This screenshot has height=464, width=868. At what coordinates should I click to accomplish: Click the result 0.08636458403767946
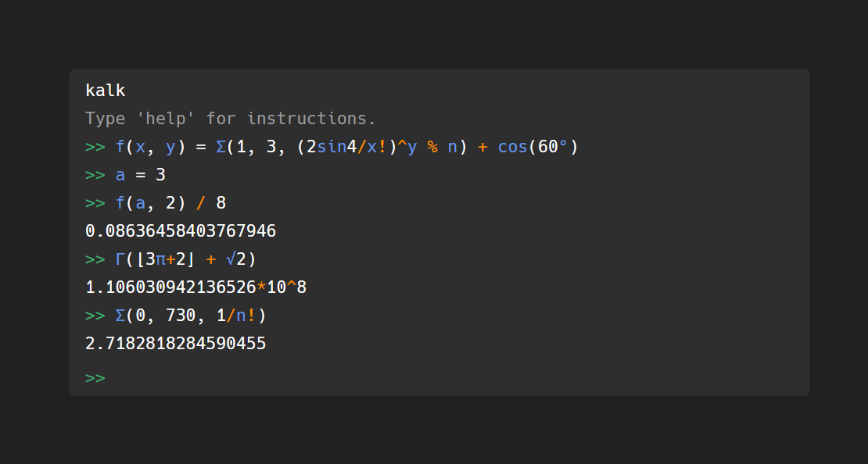point(181,230)
